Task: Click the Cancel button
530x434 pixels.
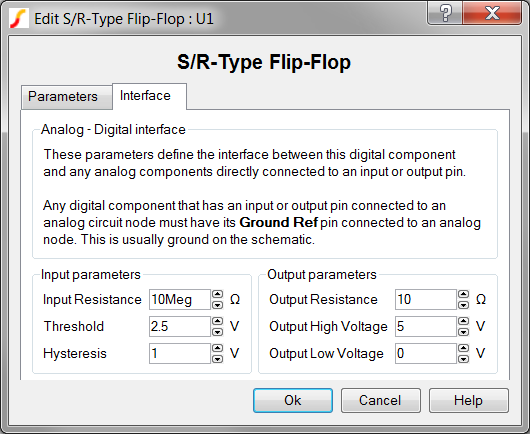Action: point(381,401)
